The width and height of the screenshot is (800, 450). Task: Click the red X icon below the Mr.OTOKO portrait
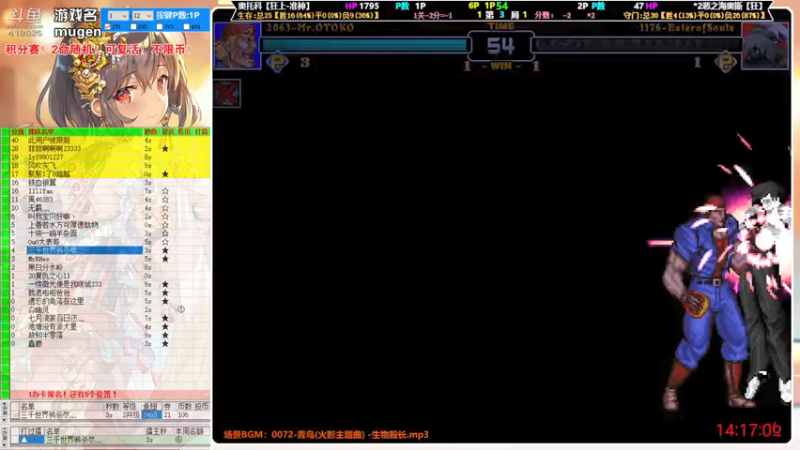227,93
